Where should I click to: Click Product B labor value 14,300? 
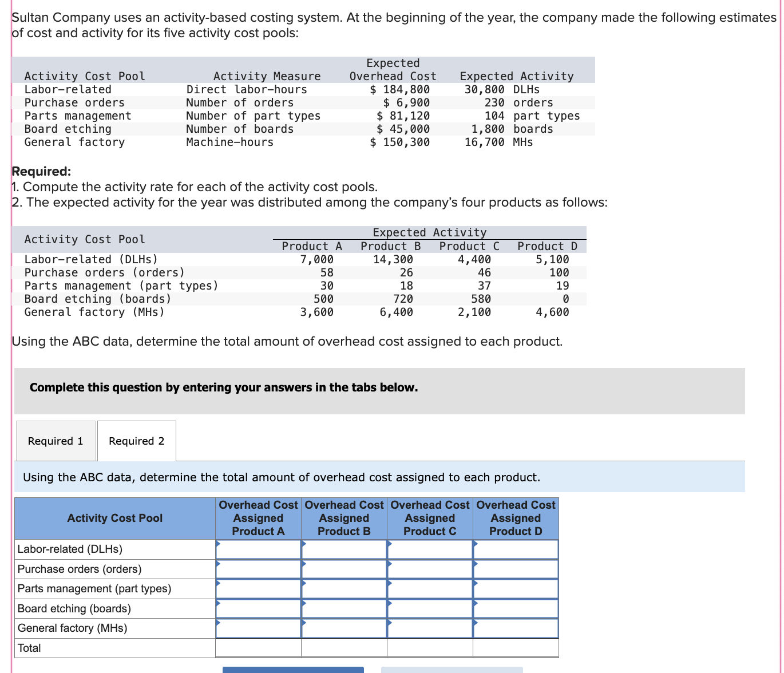(393, 259)
